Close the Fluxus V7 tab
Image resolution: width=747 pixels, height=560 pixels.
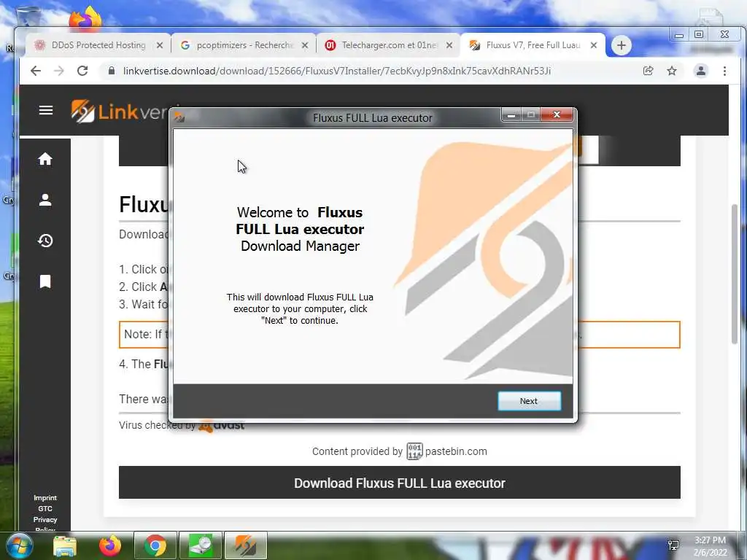click(x=594, y=45)
